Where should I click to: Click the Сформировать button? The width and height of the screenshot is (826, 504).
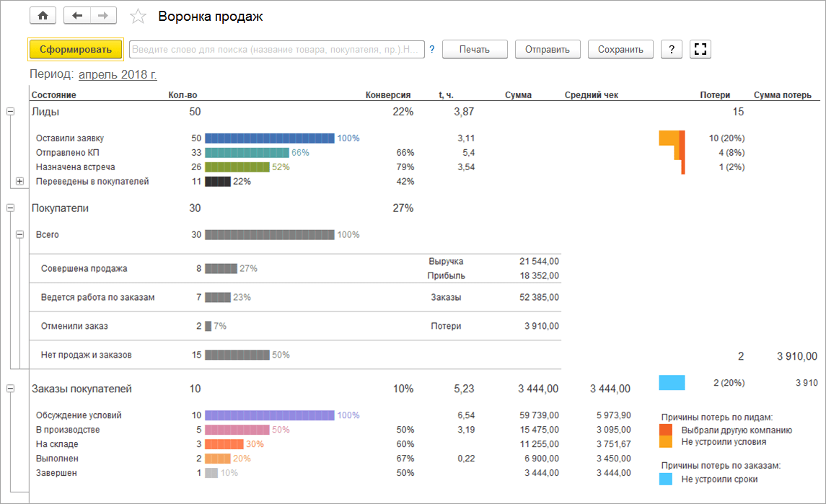click(75, 49)
